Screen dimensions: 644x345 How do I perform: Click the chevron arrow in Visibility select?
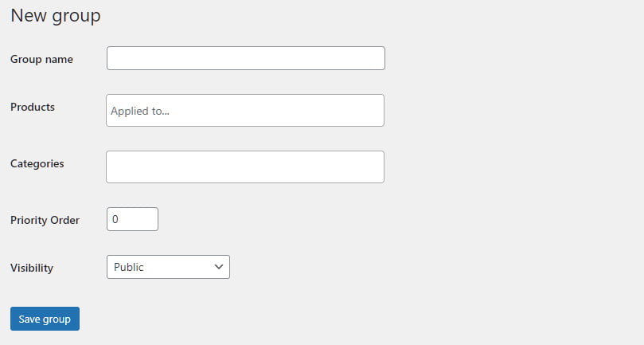point(219,267)
